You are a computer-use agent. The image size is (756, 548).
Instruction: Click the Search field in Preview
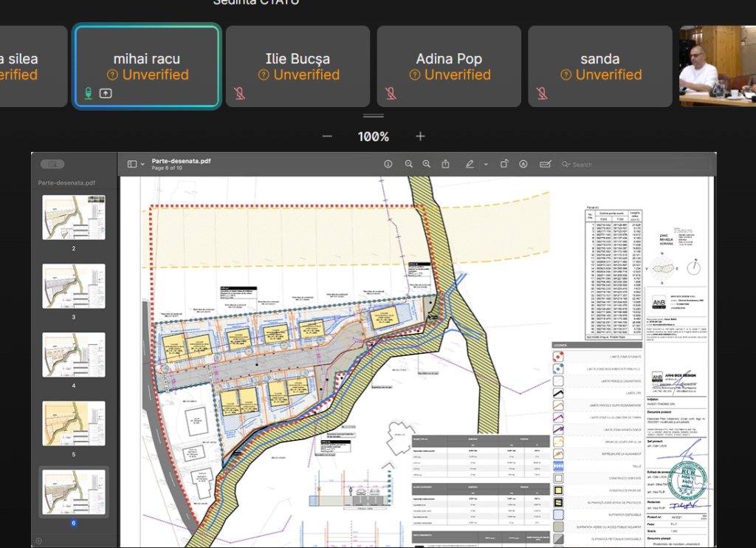tap(635, 165)
